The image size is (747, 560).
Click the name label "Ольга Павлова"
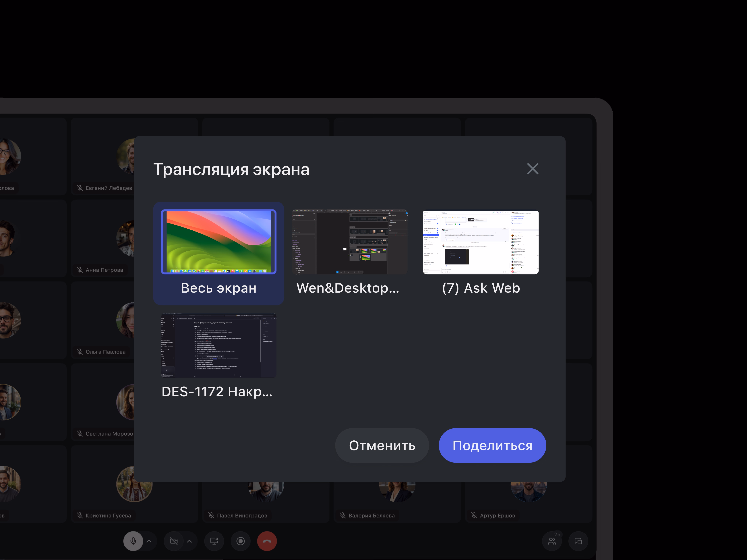click(105, 352)
